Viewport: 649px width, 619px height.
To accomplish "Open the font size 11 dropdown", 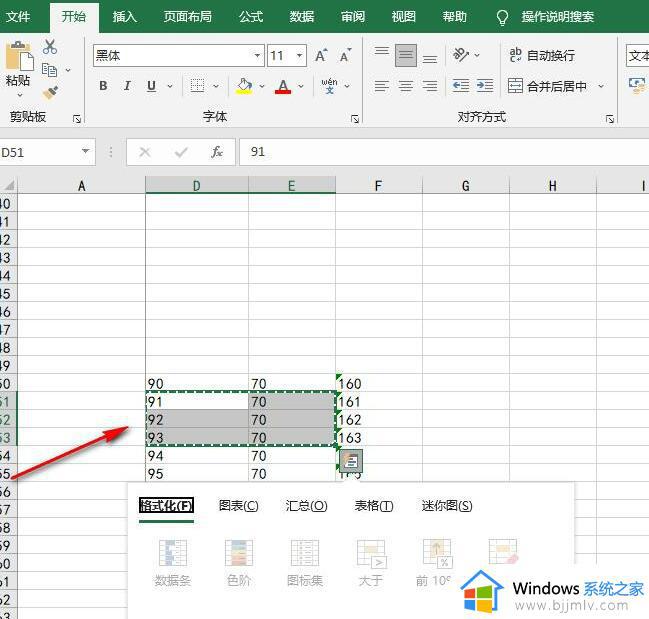I will click(299, 55).
